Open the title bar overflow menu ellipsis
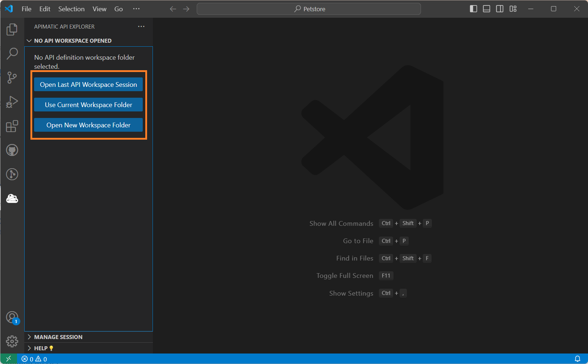 coord(136,9)
